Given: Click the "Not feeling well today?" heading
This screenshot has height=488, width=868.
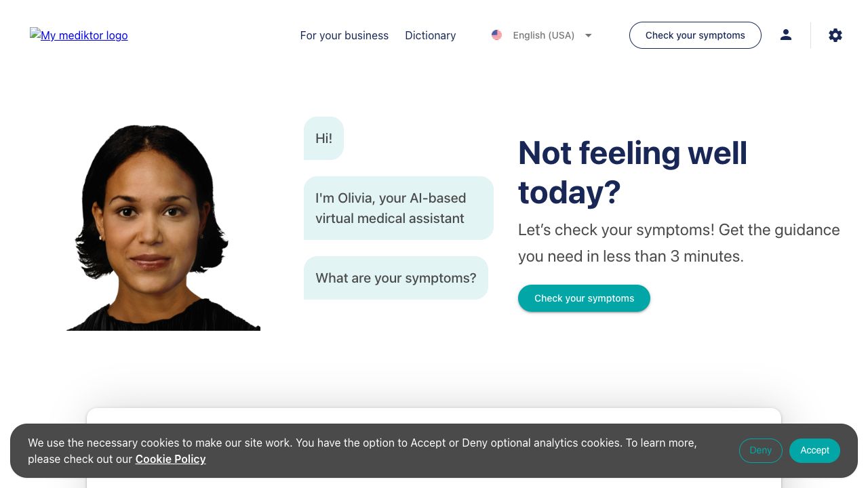Looking at the screenshot, I should [632, 172].
